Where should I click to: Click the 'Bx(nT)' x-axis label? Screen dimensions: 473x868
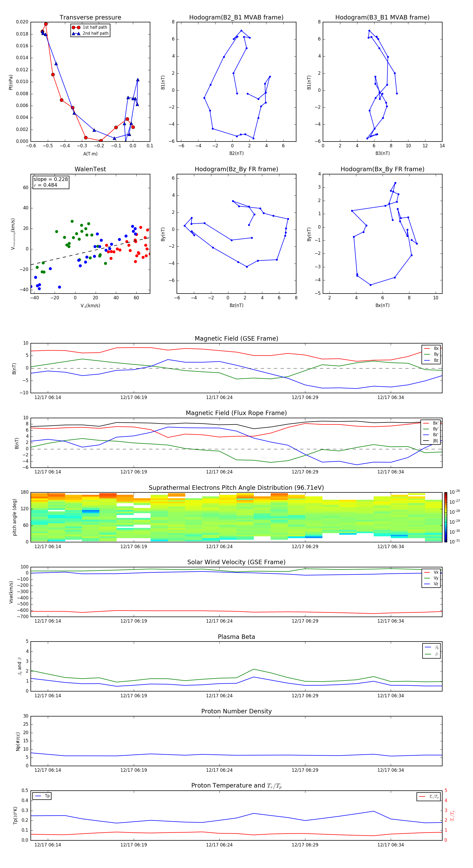coord(382,305)
